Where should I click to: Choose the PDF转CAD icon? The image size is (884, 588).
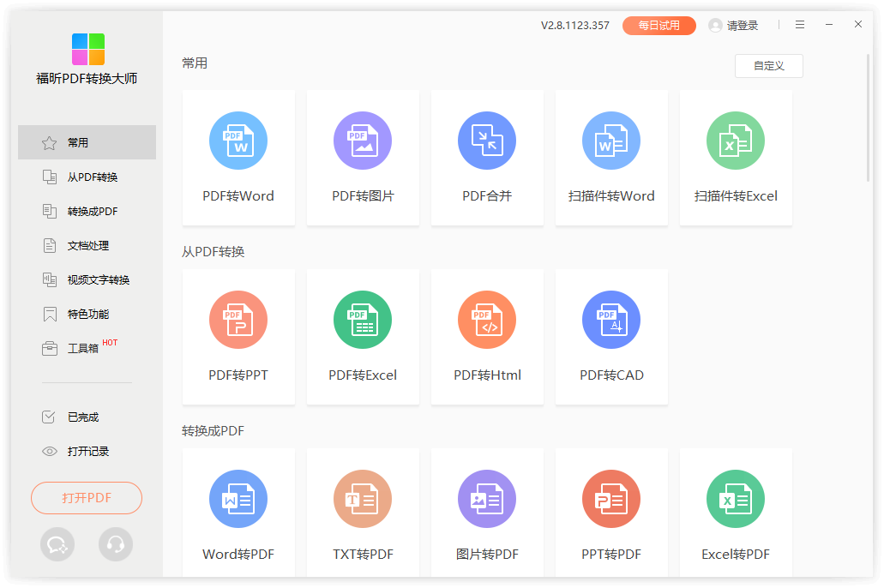click(x=611, y=320)
